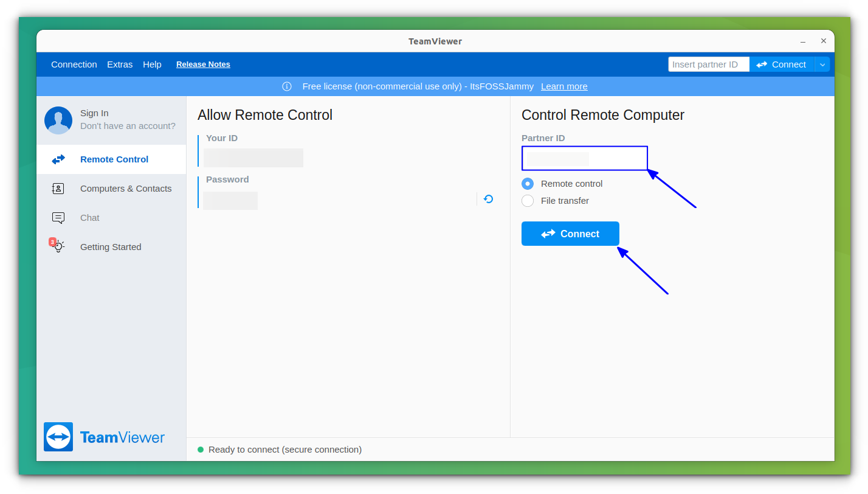Viewport: 868px width, 494px height.
Task: Select the File transfer radio button
Action: tap(527, 200)
